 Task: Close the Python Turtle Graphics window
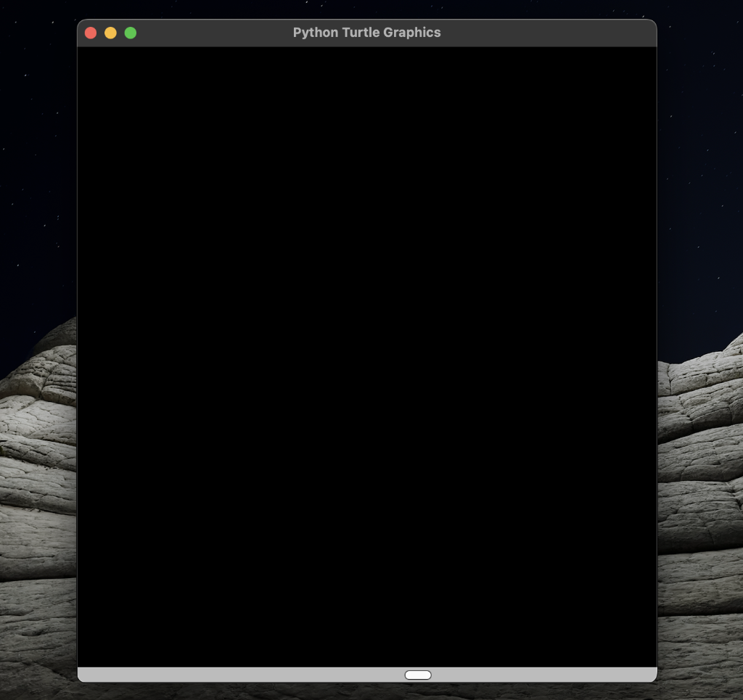tap(90, 33)
